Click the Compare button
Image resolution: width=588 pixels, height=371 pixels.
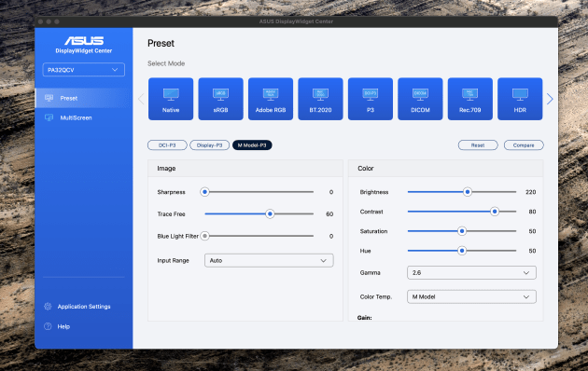click(524, 144)
